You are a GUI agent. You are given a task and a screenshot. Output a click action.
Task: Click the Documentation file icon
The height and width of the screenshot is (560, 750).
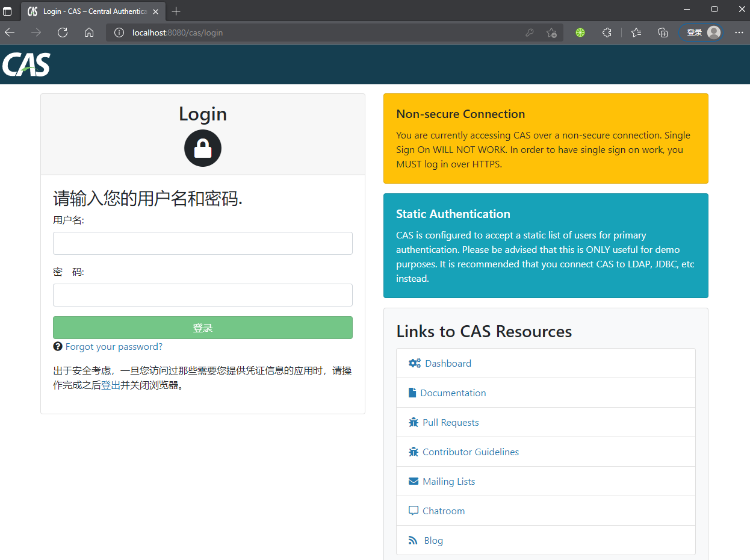(x=412, y=392)
